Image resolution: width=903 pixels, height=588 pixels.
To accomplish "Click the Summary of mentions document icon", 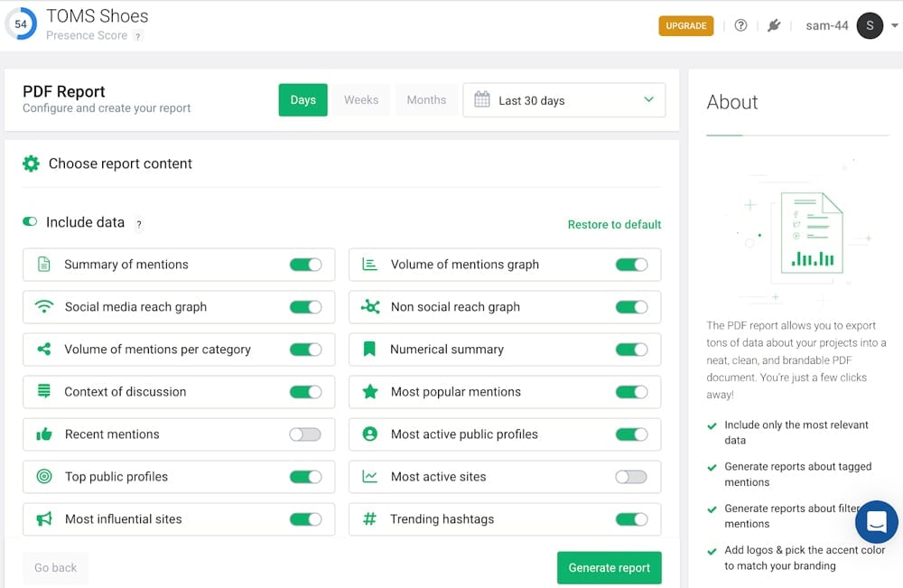I will [43, 265].
